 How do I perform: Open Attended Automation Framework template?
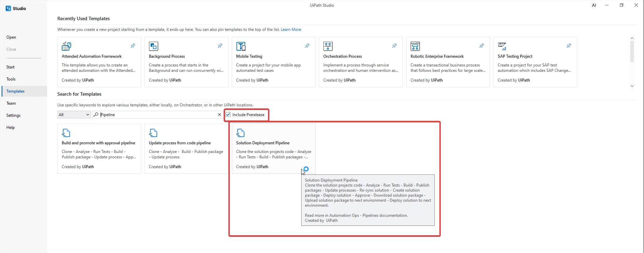point(99,62)
